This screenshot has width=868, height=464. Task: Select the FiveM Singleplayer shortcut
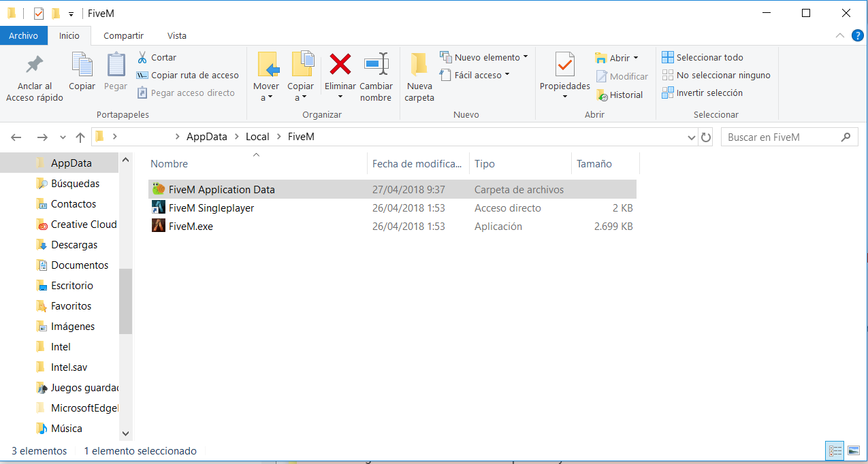coord(391,208)
